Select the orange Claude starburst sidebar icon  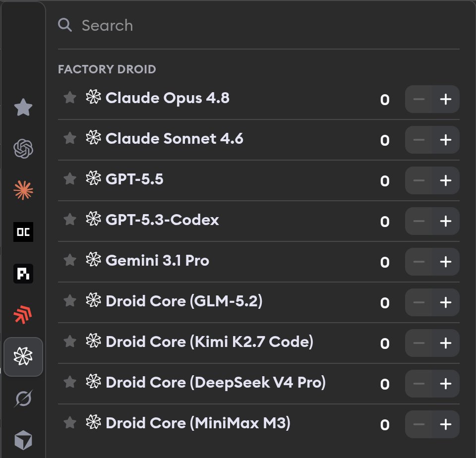[23, 190]
